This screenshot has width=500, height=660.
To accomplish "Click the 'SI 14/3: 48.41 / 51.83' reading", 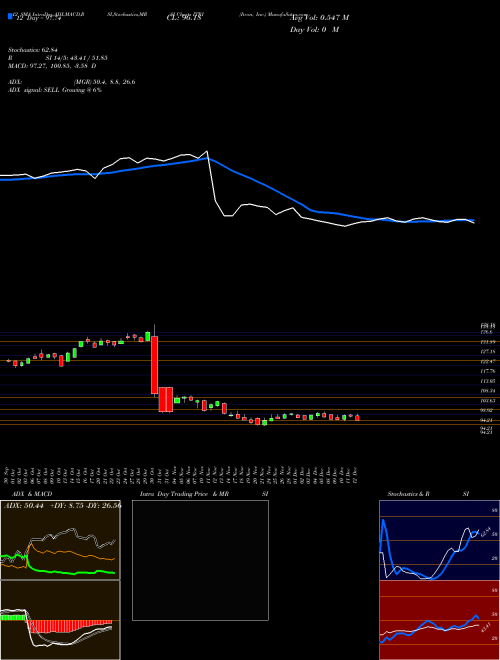I will [77, 58].
